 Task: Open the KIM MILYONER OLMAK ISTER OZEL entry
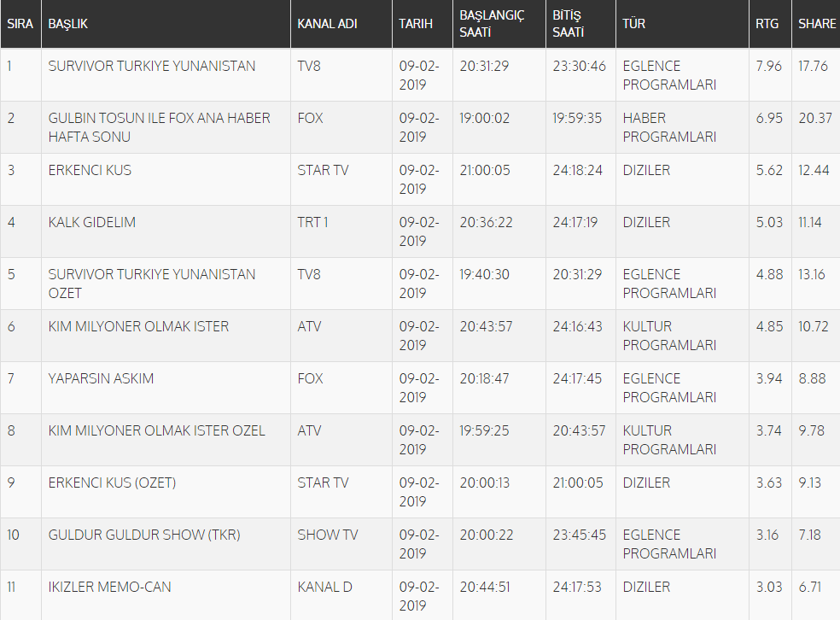point(156,430)
